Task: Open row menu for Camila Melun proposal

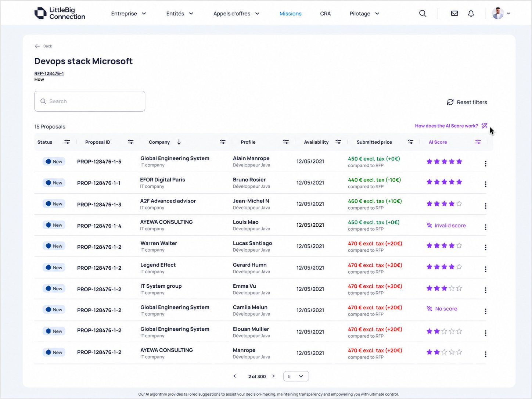Action: (x=486, y=312)
